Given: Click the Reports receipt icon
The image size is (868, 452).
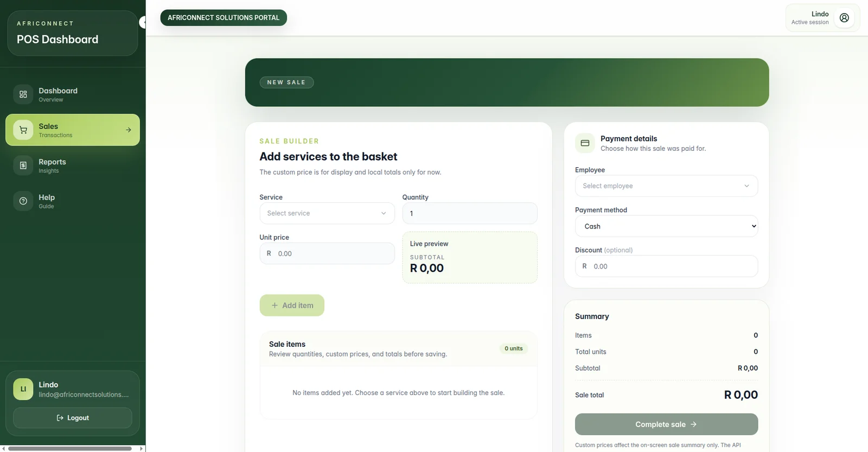Looking at the screenshot, I should click(23, 165).
